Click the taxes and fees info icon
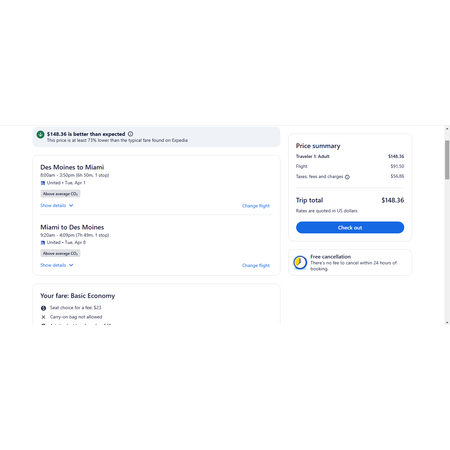Viewport: 450px width, 450px height. point(347,177)
